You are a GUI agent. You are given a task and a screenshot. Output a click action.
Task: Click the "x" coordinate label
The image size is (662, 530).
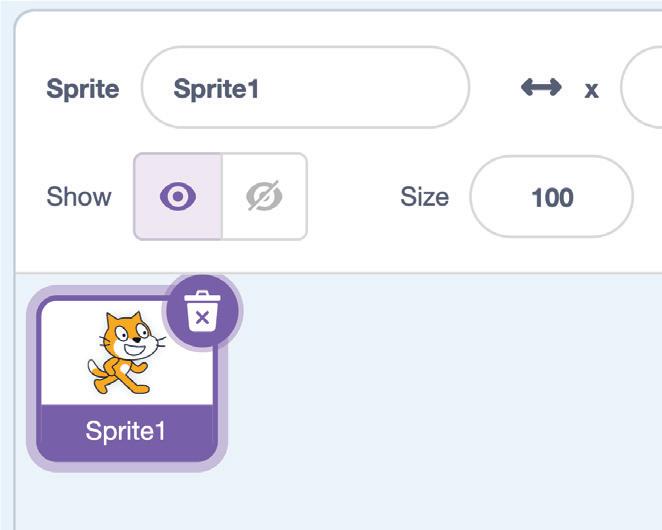click(591, 89)
